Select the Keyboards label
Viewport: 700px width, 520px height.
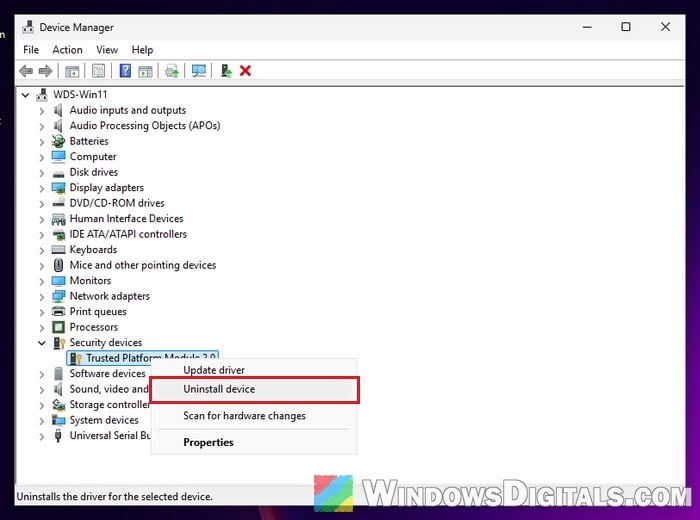click(93, 250)
